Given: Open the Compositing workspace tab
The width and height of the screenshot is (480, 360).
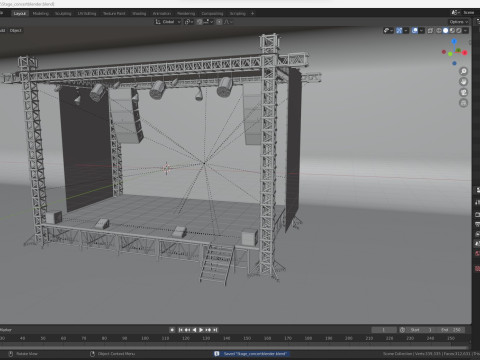Looking at the screenshot, I should [x=212, y=13].
